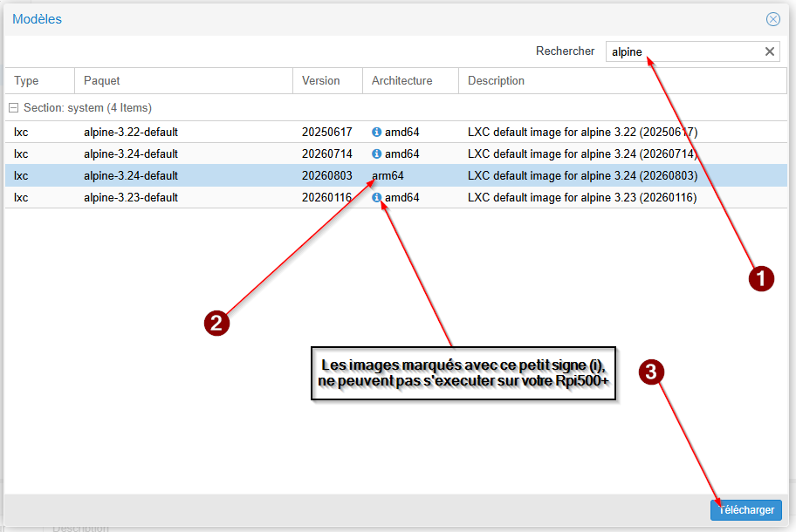Viewport: 796px width, 532px height.
Task: Click version cell 20260116
Action: click(x=327, y=197)
